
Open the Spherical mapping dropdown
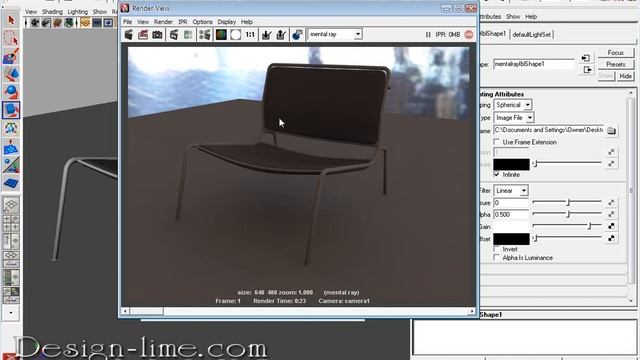click(527, 105)
